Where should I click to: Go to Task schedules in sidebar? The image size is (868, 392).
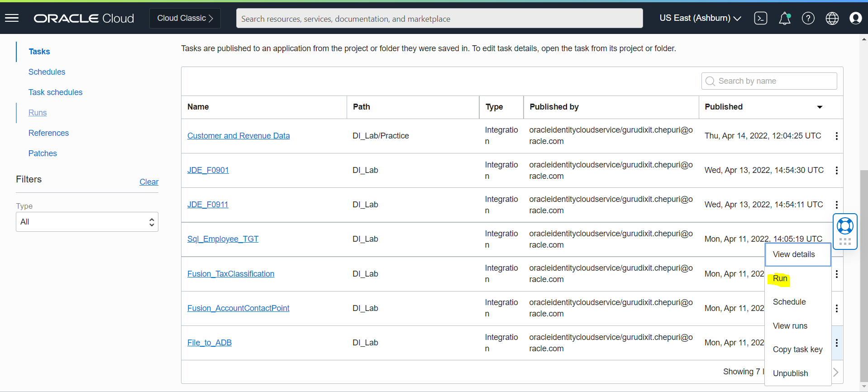click(x=55, y=92)
